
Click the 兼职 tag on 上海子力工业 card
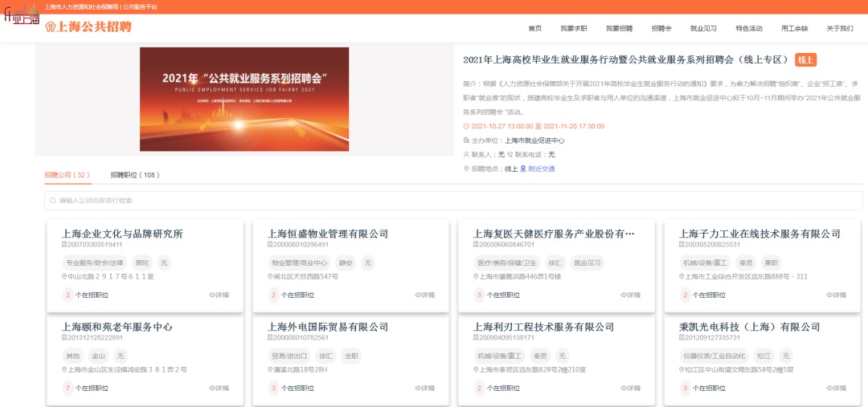pyautogui.click(x=770, y=263)
